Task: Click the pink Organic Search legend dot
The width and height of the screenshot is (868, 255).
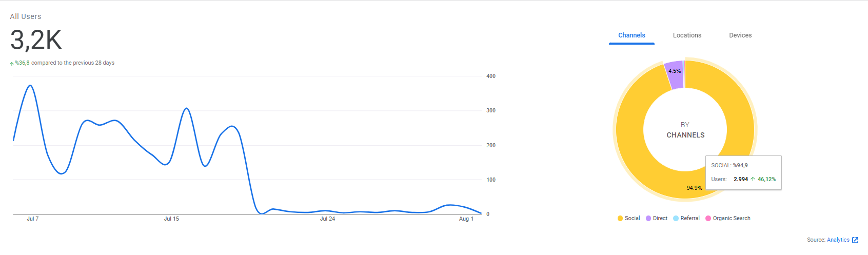Action: coord(708,219)
